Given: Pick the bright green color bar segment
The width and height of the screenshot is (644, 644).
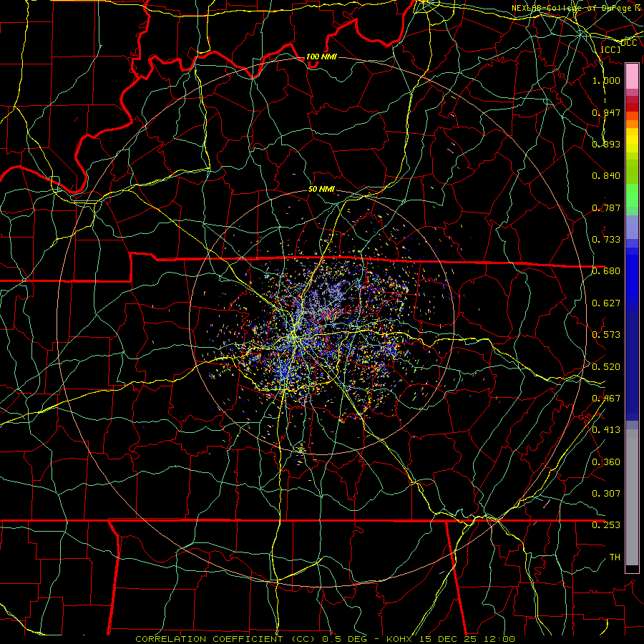Looking at the screenshot, I should [632, 195].
